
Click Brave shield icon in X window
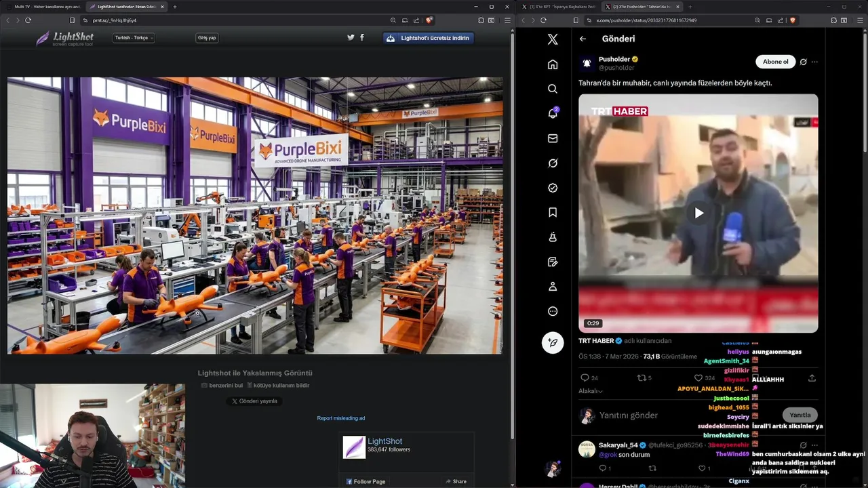tap(793, 20)
